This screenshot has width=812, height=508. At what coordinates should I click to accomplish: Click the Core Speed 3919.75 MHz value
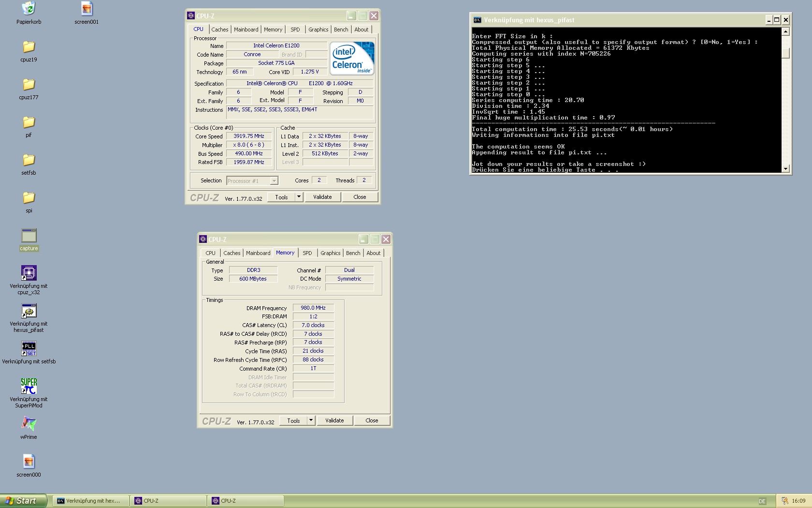249,136
